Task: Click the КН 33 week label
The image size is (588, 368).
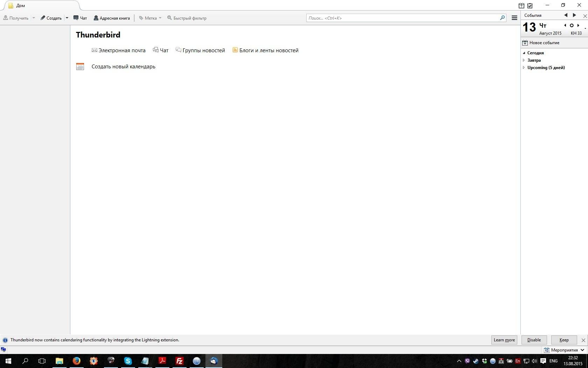Action: 576,33
